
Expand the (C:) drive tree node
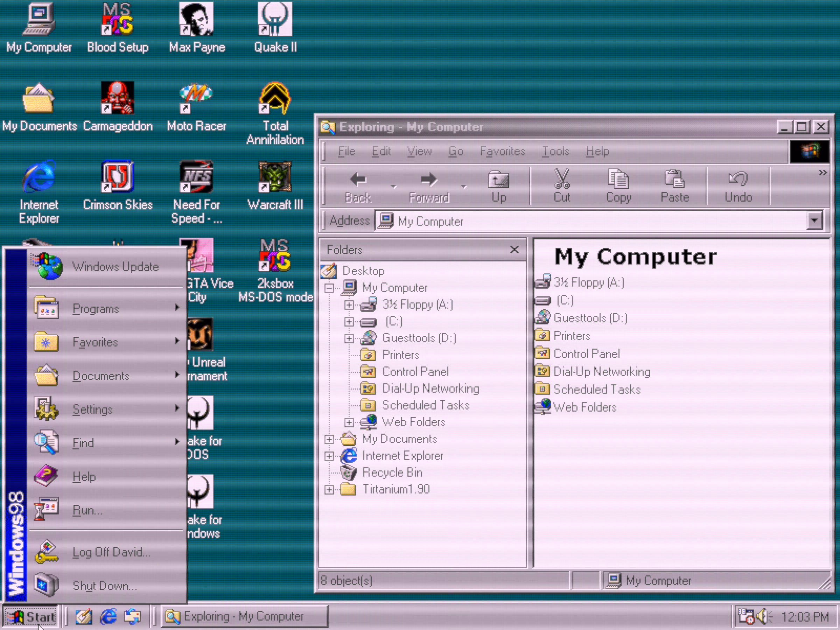tap(349, 322)
